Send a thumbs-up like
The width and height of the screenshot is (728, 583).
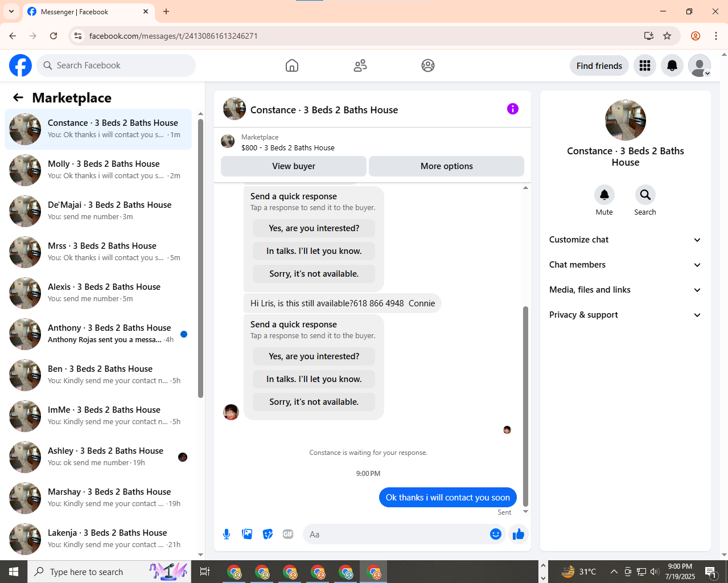[x=519, y=534]
